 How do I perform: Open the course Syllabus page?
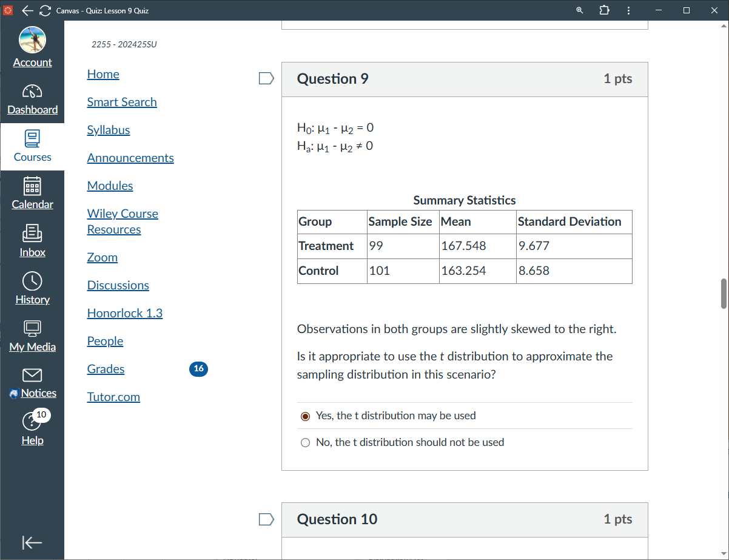[x=108, y=130]
